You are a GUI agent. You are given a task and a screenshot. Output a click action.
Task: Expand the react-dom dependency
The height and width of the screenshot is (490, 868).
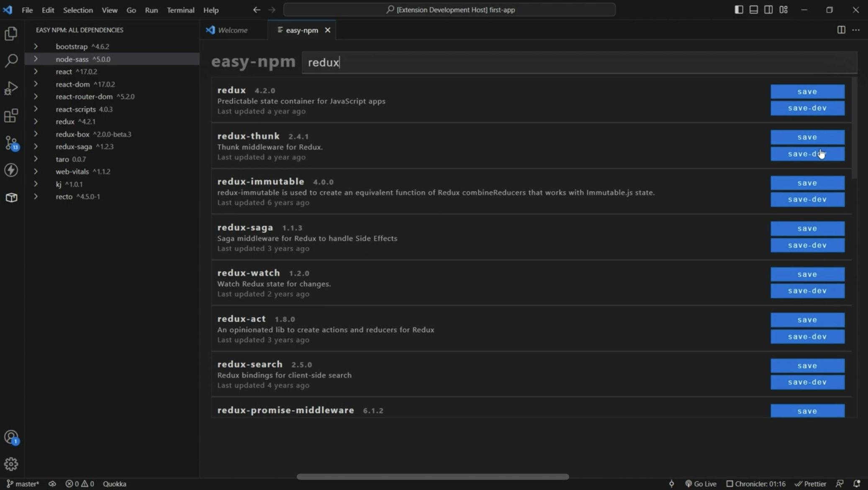(x=36, y=84)
